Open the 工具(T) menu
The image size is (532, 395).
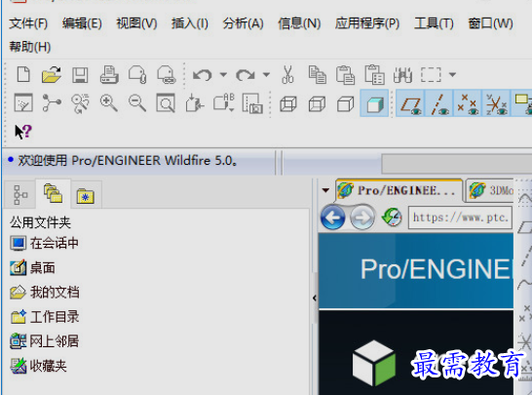tap(434, 23)
